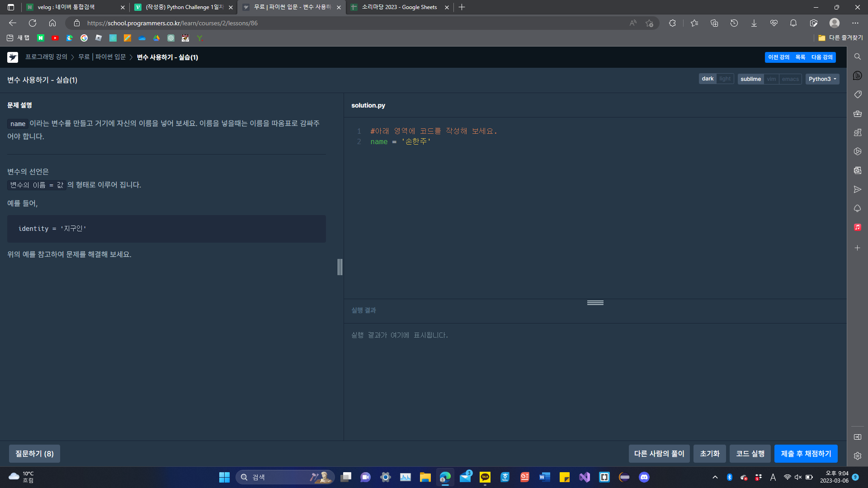Open Edge sidebar settings gear

tap(857, 456)
